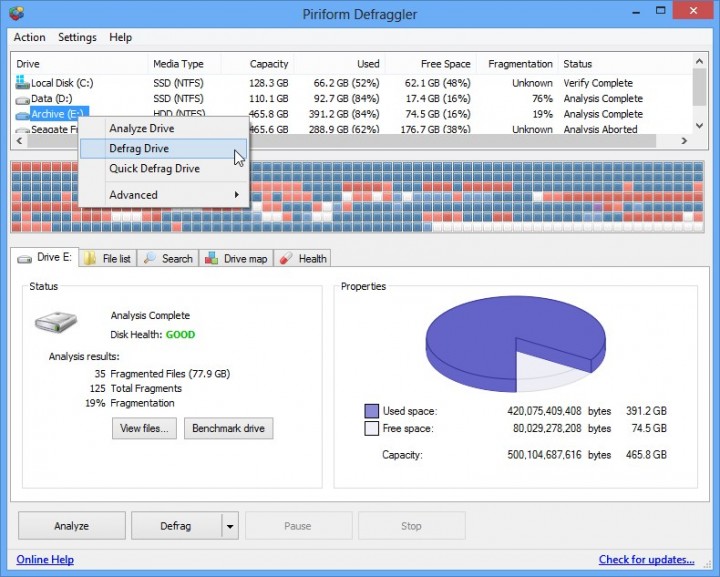This screenshot has width=720, height=577.
Task: Select the Archive (E:) drive row
Action: pos(351,114)
